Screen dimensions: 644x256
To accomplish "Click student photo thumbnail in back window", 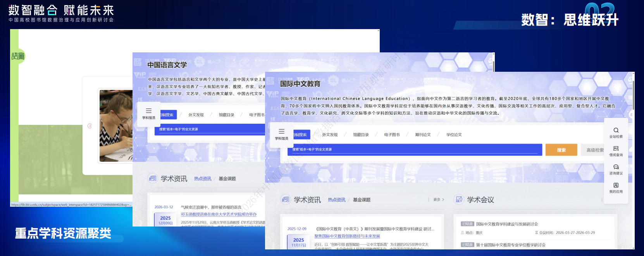I will coord(116,126).
